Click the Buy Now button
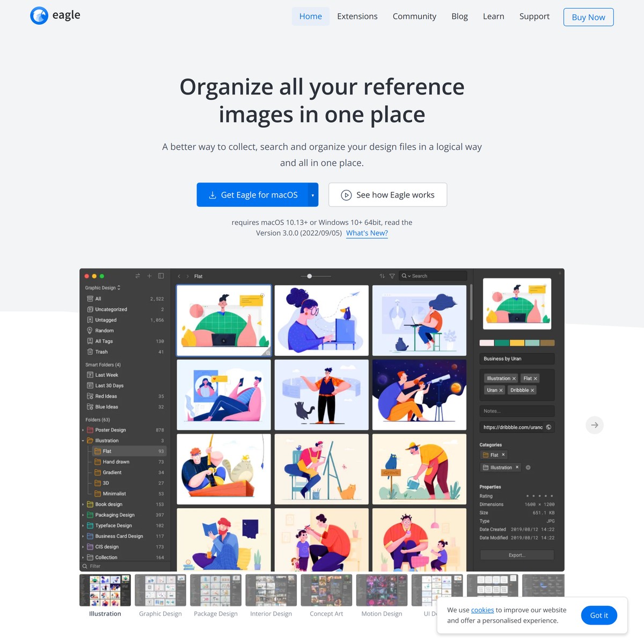 (588, 17)
